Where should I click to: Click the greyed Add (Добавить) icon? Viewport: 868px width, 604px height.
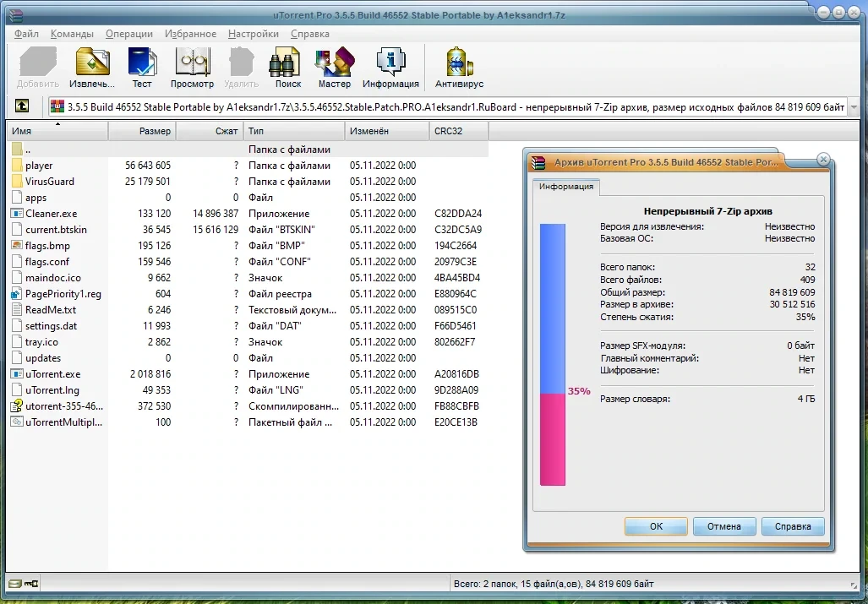[38, 62]
